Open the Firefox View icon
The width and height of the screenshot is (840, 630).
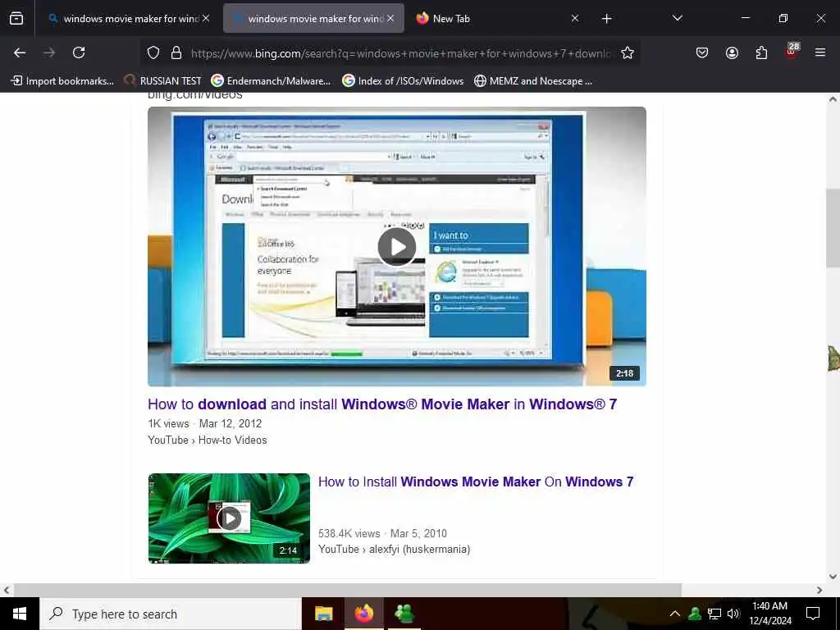16,18
